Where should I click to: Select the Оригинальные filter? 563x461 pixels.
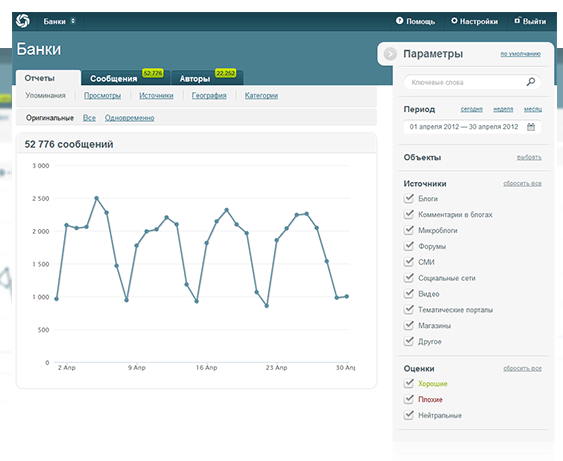[x=50, y=118]
